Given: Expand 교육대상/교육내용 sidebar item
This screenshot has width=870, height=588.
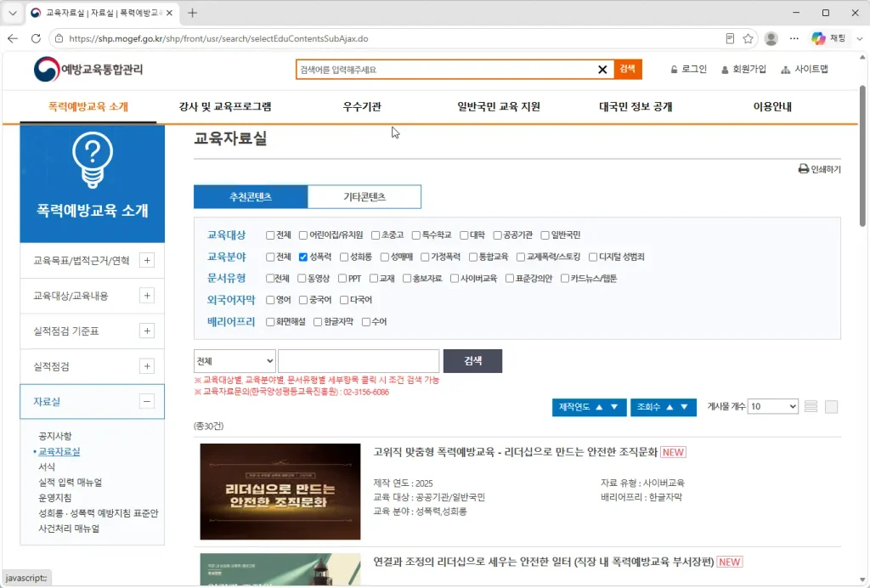Looking at the screenshot, I should [x=146, y=296].
